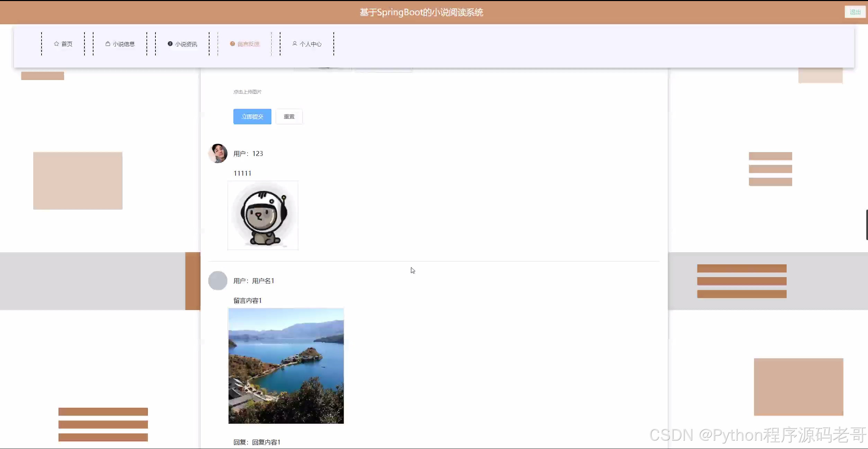This screenshot has width=868, height=449.
Task: Select the username text 用户: 123
Action: [x=248, y=154]
